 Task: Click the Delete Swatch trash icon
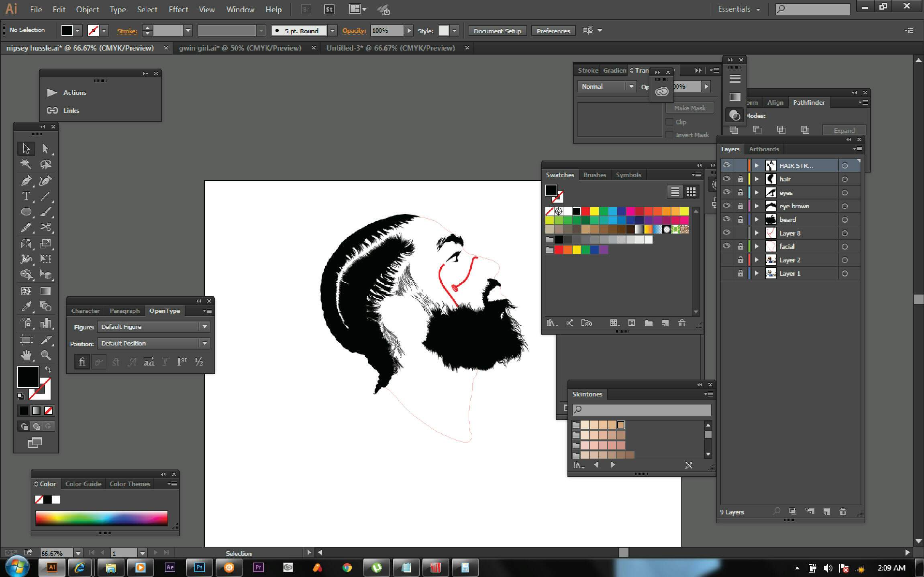pyautogui.click(x=681, y=323)
